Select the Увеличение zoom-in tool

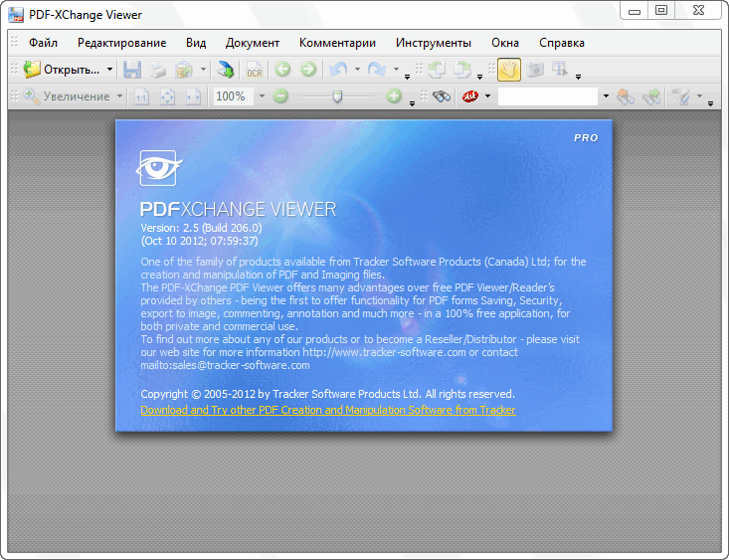pos(67,96)
